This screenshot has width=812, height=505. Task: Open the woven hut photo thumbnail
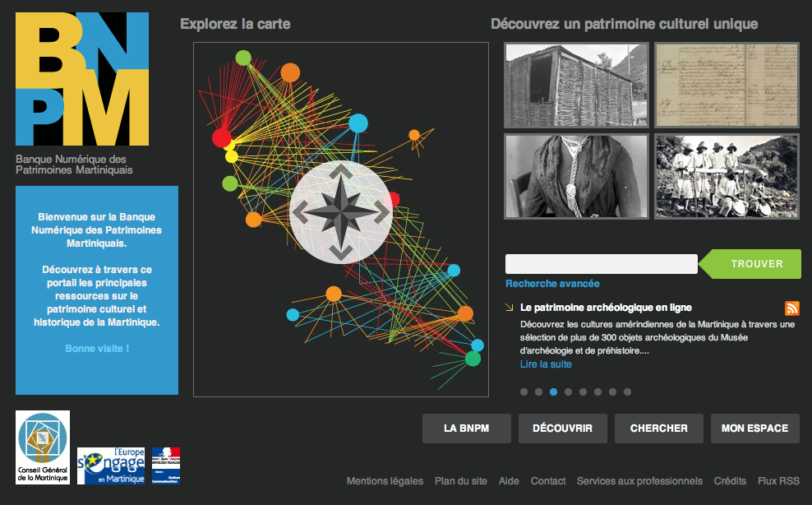[576, 85]
